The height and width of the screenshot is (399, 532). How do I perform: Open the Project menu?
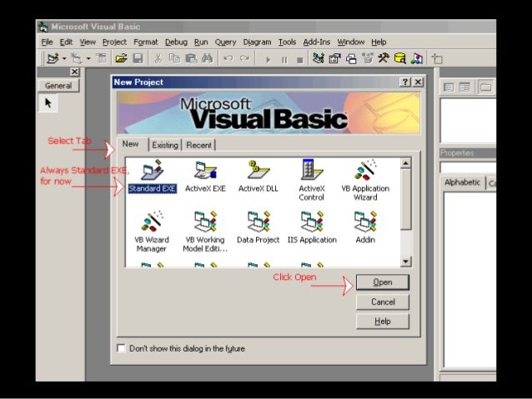(114, 42)
